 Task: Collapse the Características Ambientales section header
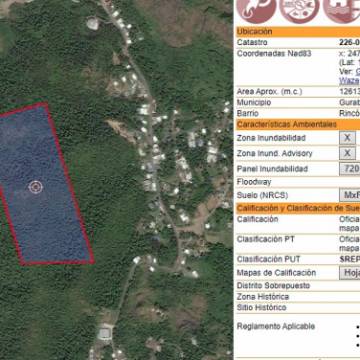coord(298,125)
